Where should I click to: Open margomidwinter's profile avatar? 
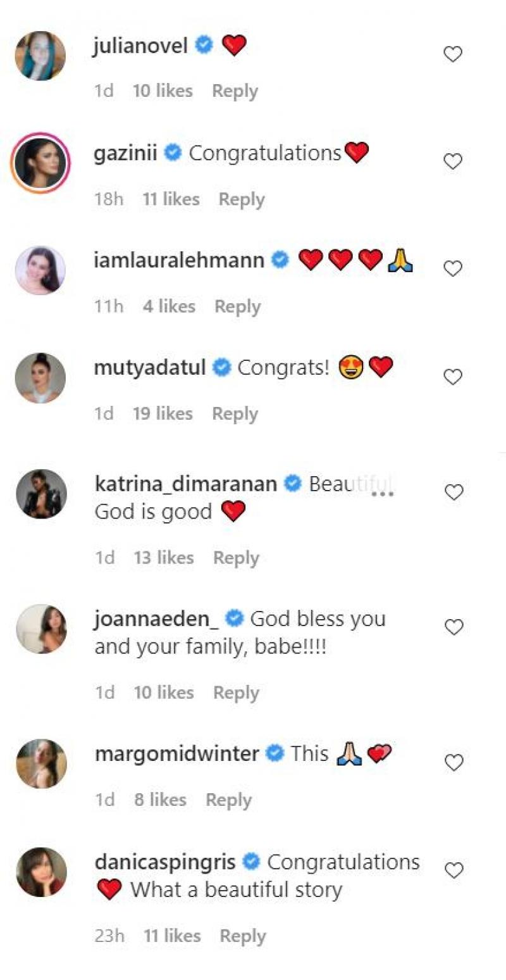point(41,764)
